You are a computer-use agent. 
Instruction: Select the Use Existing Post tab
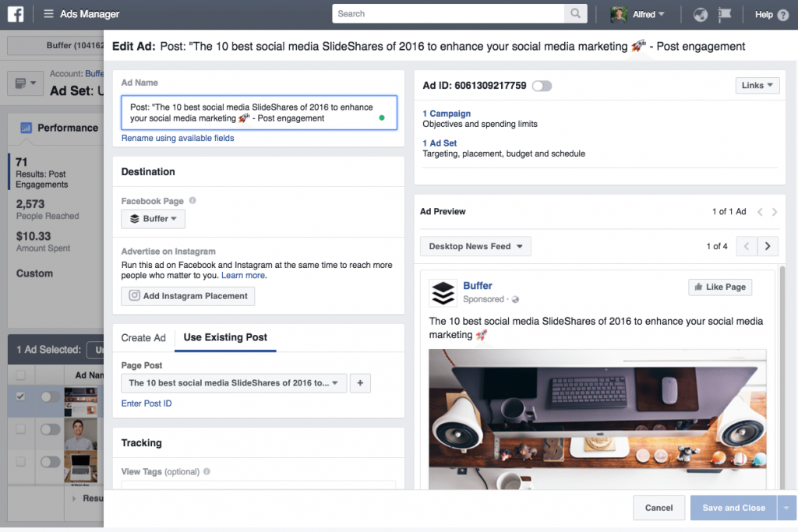point(225,337)
